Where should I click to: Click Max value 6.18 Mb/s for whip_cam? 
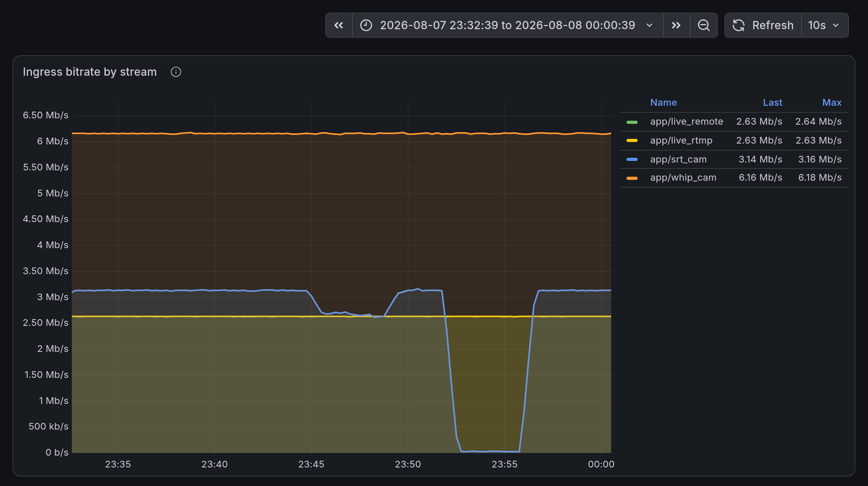tap(820, 178)
